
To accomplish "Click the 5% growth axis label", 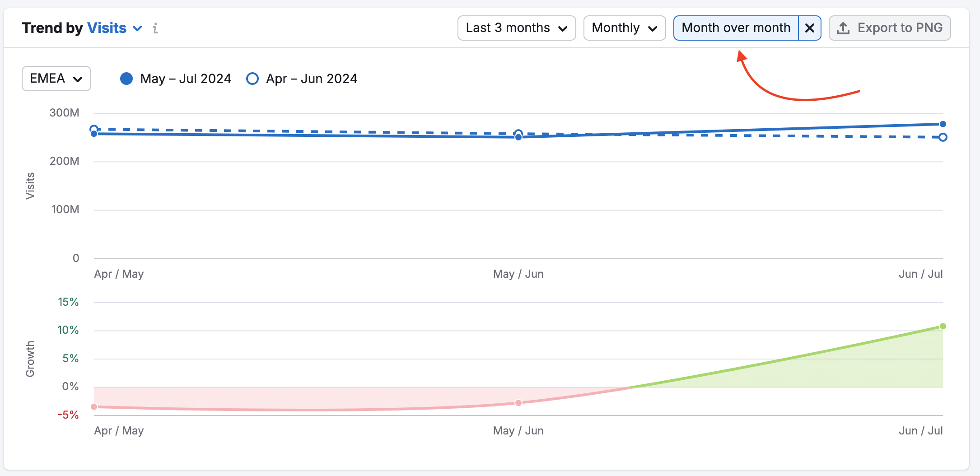I will [x=70, y=359].
